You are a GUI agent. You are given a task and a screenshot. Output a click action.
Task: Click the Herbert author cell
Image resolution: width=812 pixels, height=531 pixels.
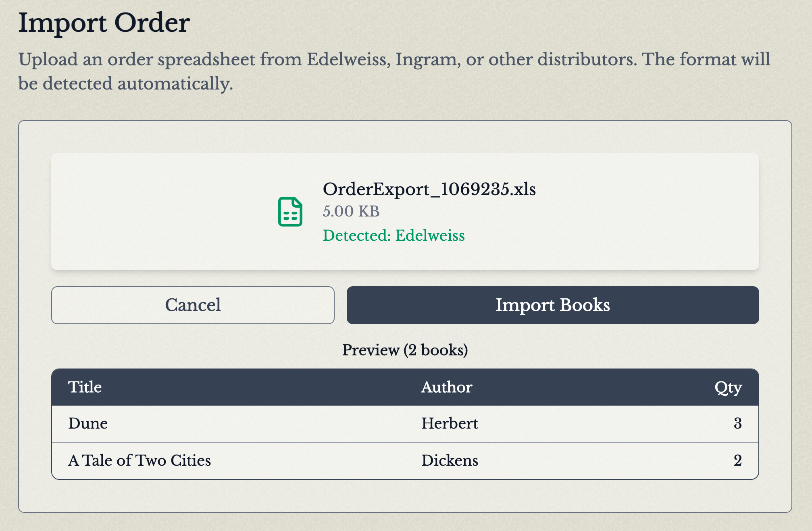450,423
